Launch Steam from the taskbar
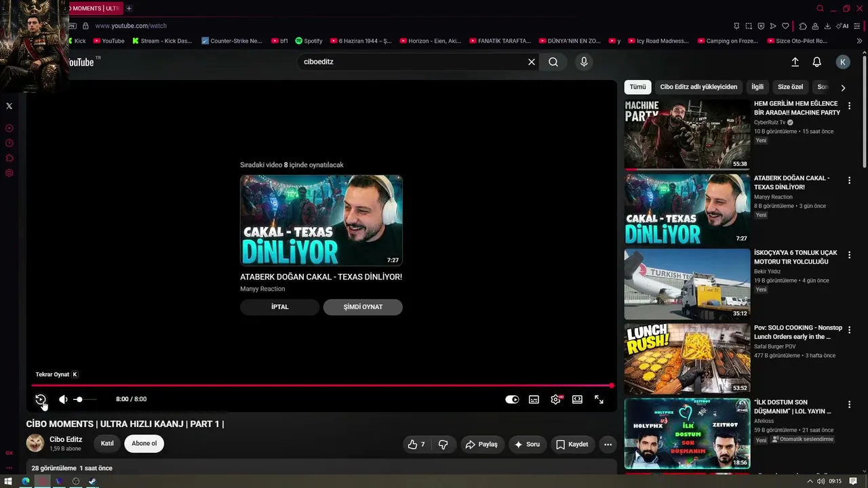 (92, 482)
